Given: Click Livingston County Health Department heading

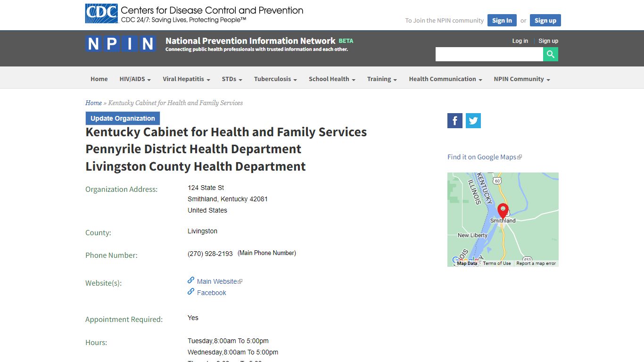Looking at the screenshot, I should 196,166.
